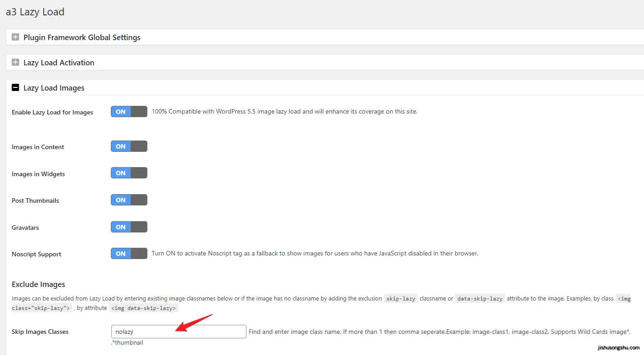The width and height of the screenshot is (644, 355).
Task: Toggle the Gravatars switch
Action: [129, 227]
